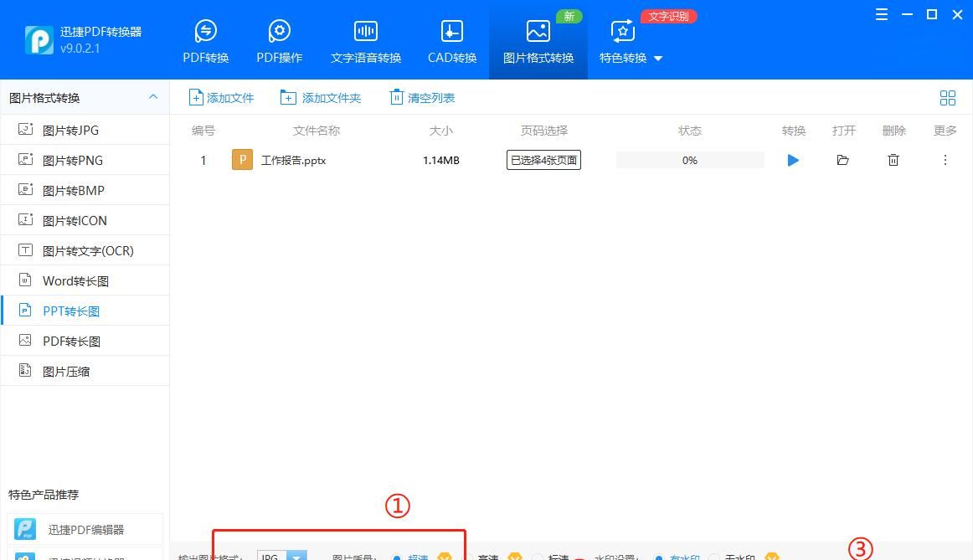The height and width of the screenshot is (560, 973).
Task: Select the 标准 image quality option
Action: pyautogui.click(x=553, y=557)
